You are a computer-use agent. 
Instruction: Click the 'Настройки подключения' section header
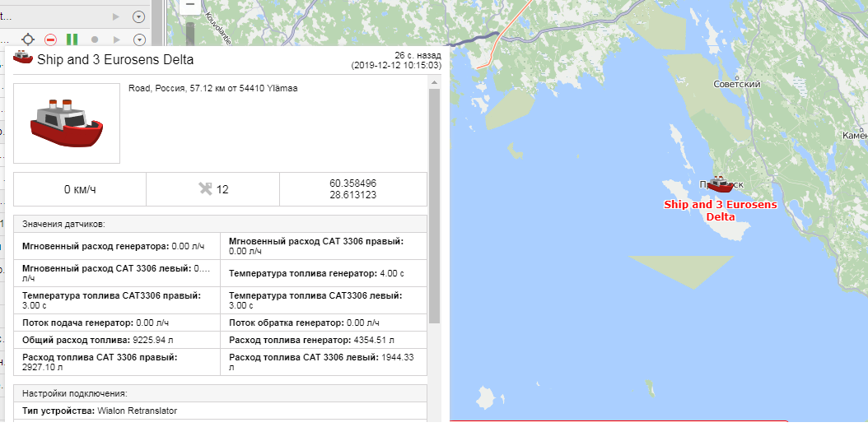(x=220, y=393)
